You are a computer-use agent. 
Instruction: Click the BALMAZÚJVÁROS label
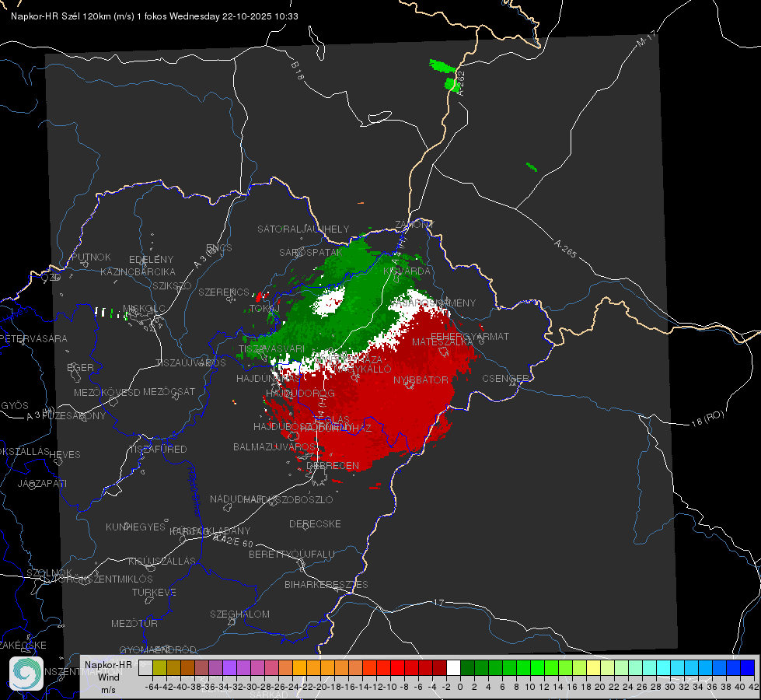[274, 446]
